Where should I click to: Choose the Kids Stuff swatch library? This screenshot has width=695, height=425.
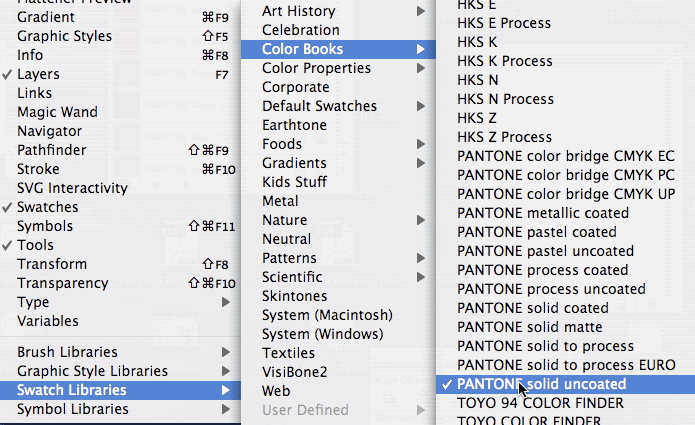pyautogui.click(x=338, y=182)
